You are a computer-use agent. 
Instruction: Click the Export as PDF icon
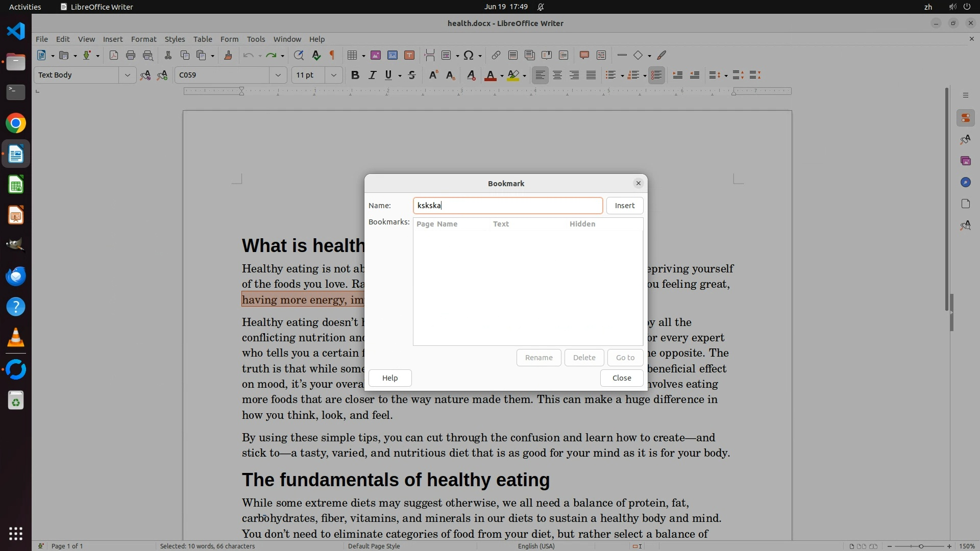coord(114,55)
